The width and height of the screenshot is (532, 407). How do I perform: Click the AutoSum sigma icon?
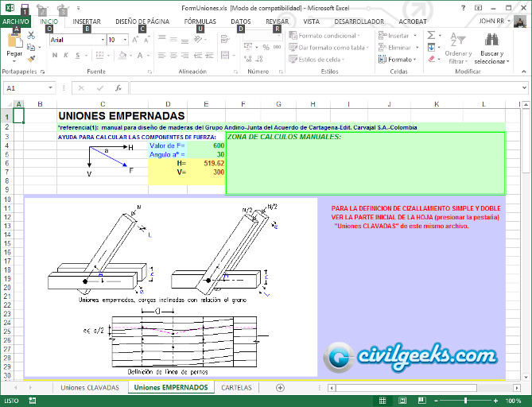[432, 36]
